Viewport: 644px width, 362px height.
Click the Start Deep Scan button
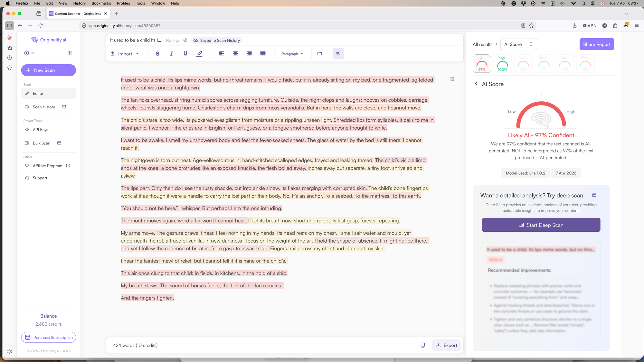541,225
